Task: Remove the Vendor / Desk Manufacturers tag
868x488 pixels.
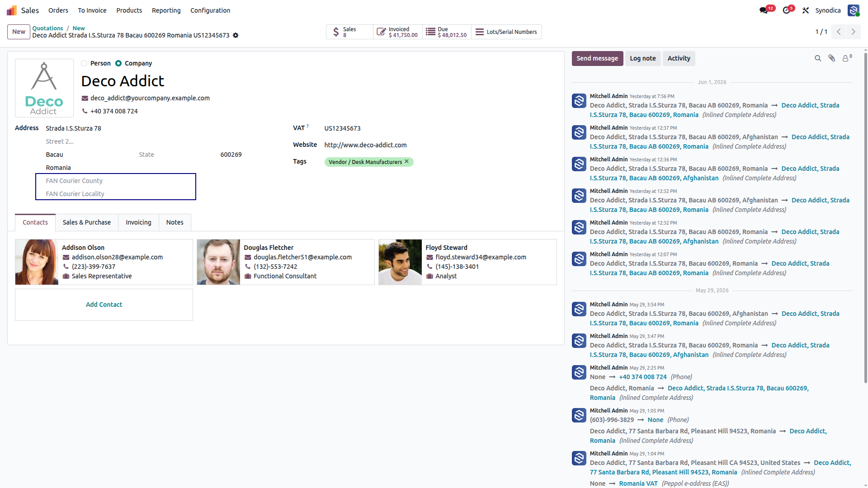Action: [406, 161]
